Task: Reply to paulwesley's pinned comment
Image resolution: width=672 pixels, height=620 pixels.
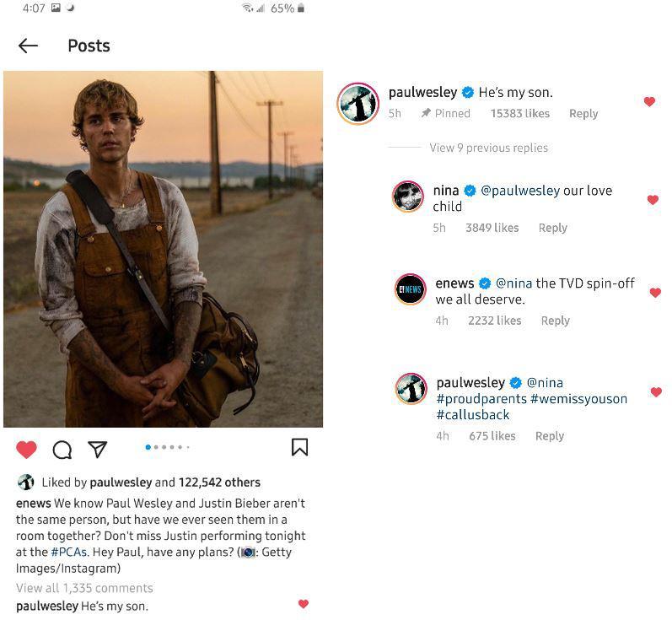Action: click(x=583, y=114)
